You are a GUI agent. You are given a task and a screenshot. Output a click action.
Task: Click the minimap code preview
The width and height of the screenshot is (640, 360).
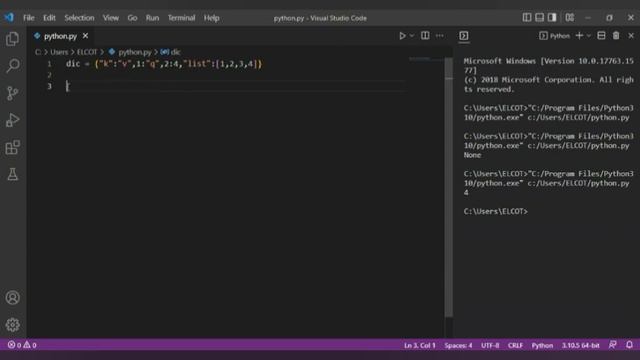tap(420, 59)
